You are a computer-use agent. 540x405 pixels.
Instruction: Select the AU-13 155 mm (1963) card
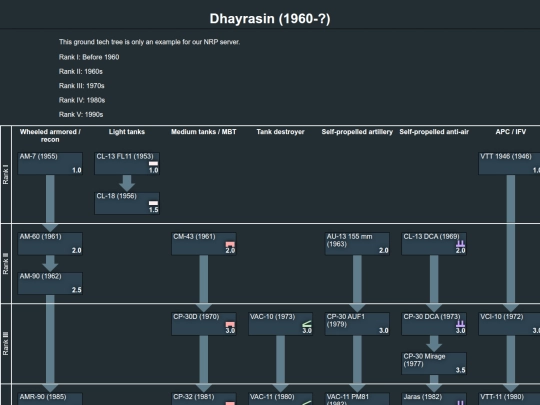click(x=357, y=244)
